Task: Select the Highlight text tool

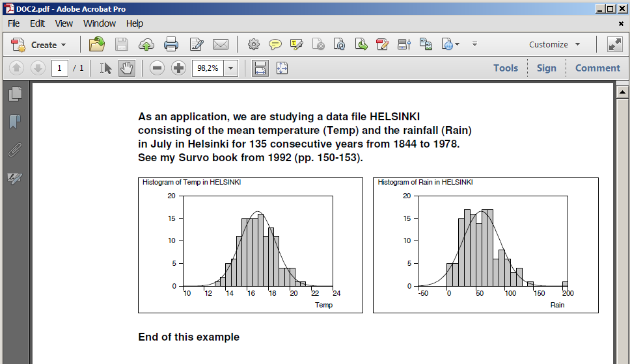Action: (297, 44)
